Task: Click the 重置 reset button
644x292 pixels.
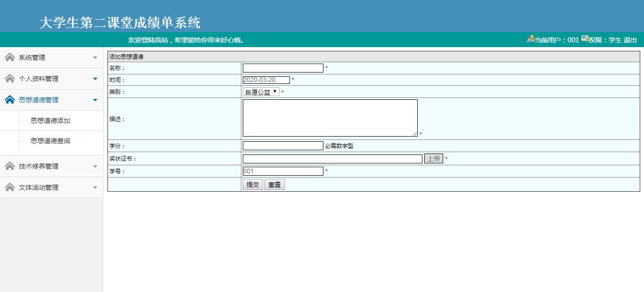Action: coord(274,185)
